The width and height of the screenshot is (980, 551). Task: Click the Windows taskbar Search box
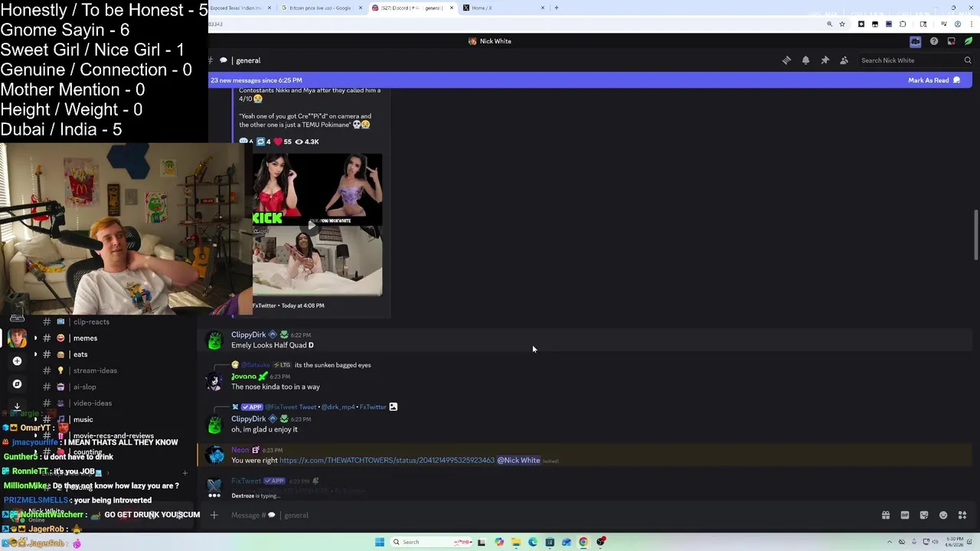(430, 542)
